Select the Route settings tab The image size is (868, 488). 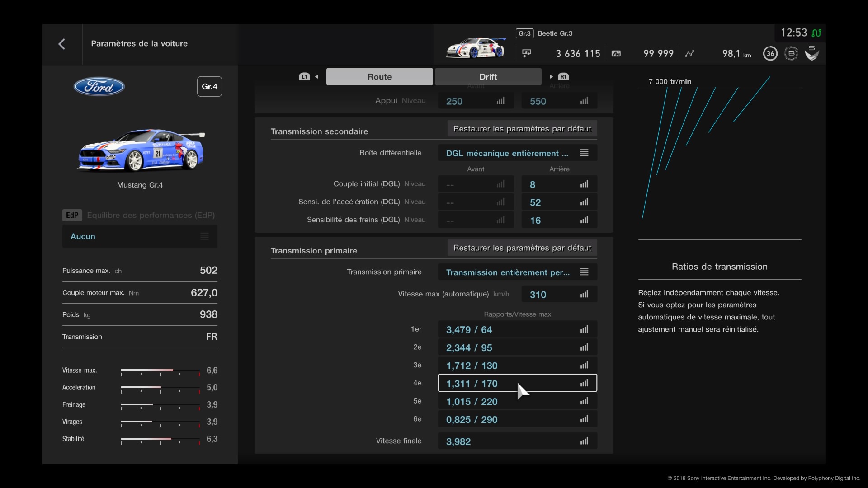(379, 77)
